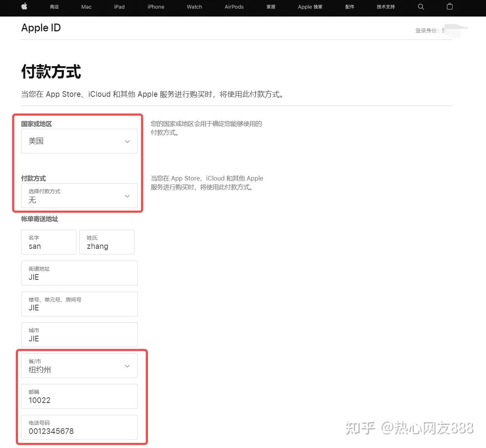Select iPhone in the navigation bar
486x448 pixels.
point(156,7)
